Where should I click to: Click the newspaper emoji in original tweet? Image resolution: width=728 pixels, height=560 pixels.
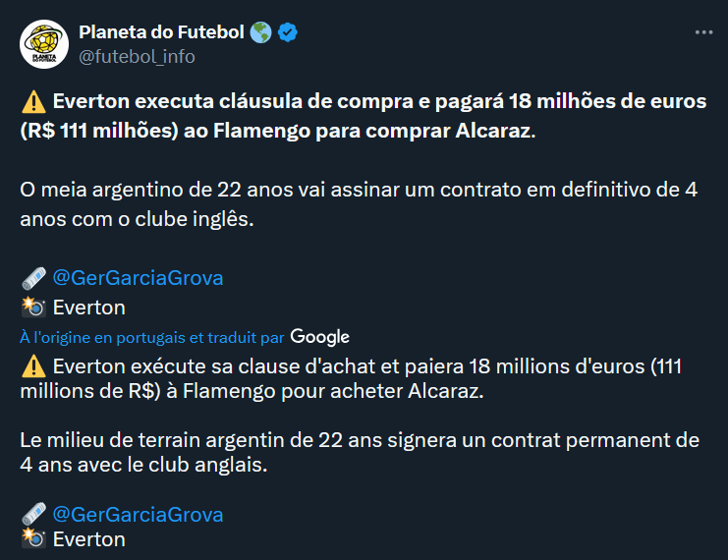33,278
